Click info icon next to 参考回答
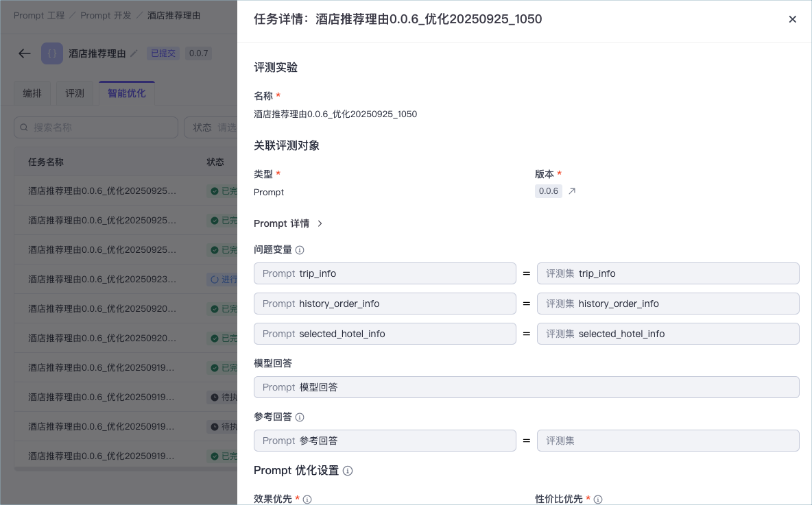The image size is (812, 505). [x=300, y=417]
